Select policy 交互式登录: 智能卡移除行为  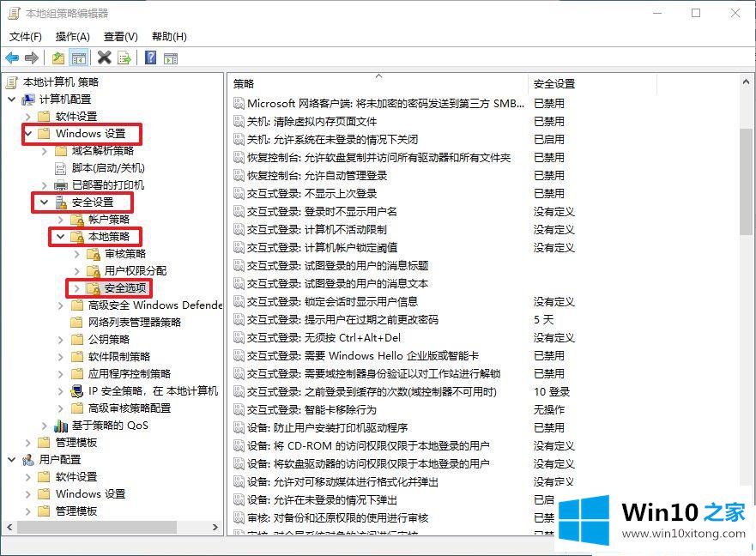pyautogui.click(x=311, y=410)
